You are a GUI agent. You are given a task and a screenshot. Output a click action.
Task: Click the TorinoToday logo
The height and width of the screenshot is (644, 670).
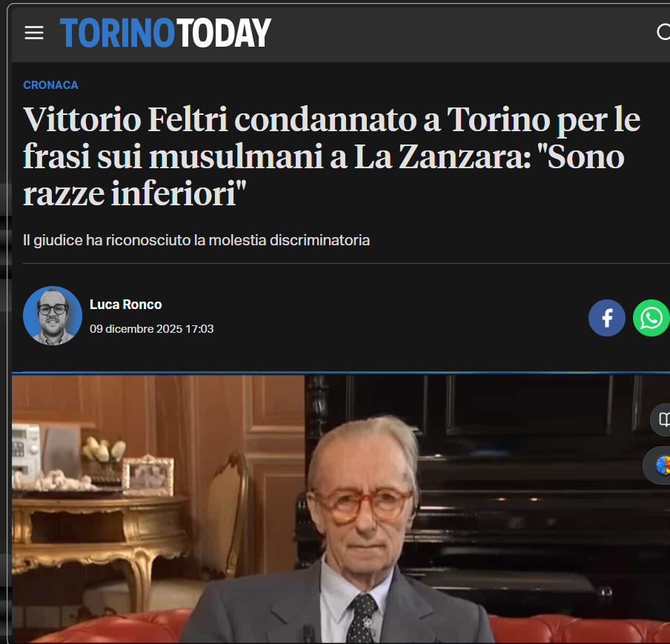point(165,33)
